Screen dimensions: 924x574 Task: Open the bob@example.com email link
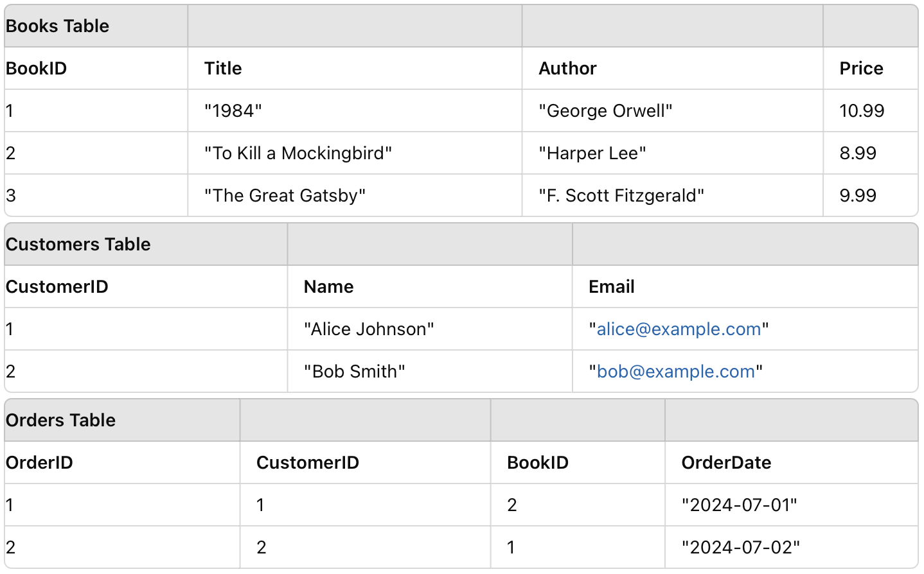pyautogui.click(x=675, y=372)
